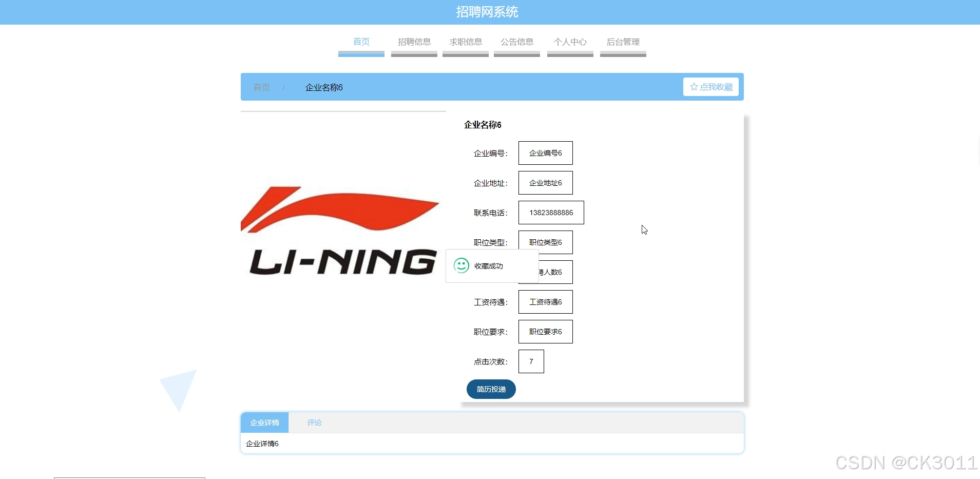Click the phone number 13823888886
Viewport: 980px width, 479px height.
click(551, 213)
